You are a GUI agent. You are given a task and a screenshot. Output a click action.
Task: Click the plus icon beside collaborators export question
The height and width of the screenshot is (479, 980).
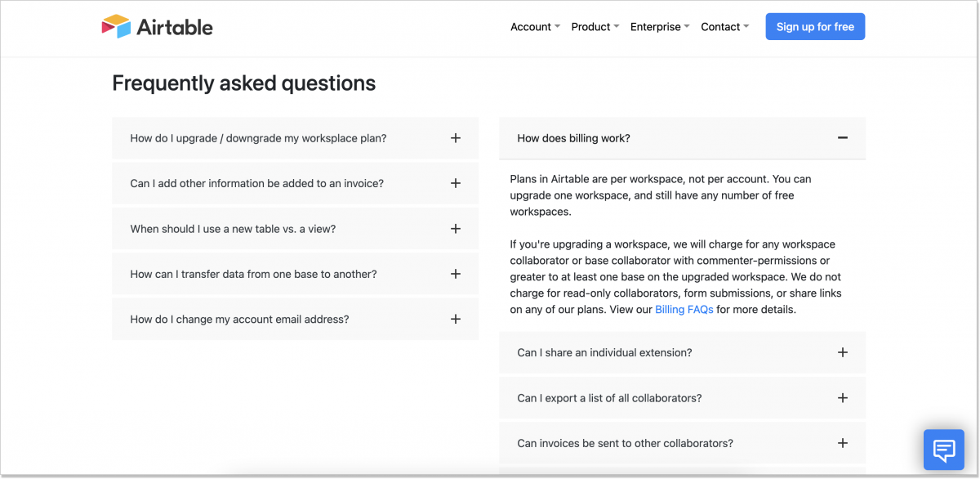tap(842, 397)
